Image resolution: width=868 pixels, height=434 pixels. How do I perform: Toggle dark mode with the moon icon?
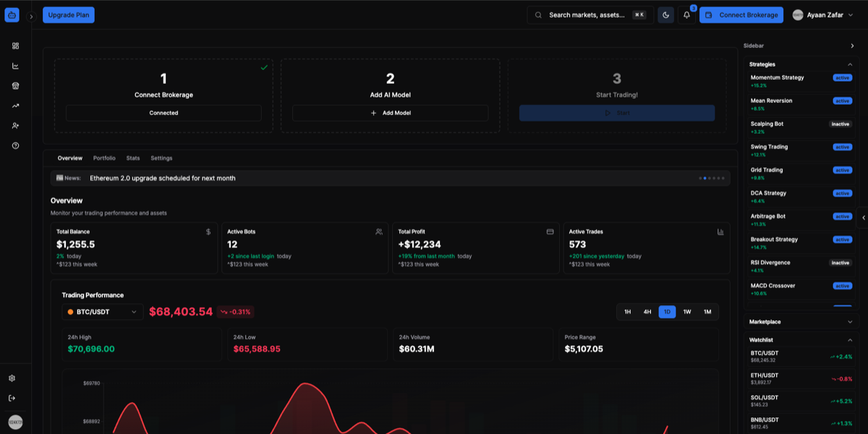665,14
